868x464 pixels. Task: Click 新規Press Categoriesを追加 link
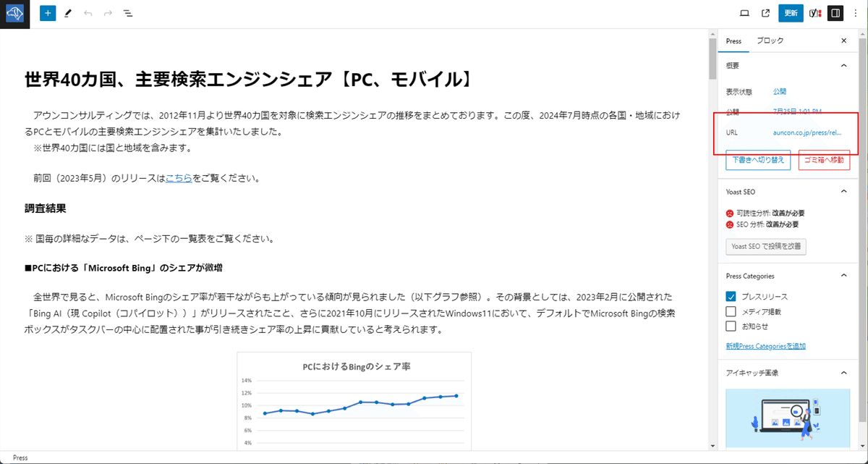(766, 346)
